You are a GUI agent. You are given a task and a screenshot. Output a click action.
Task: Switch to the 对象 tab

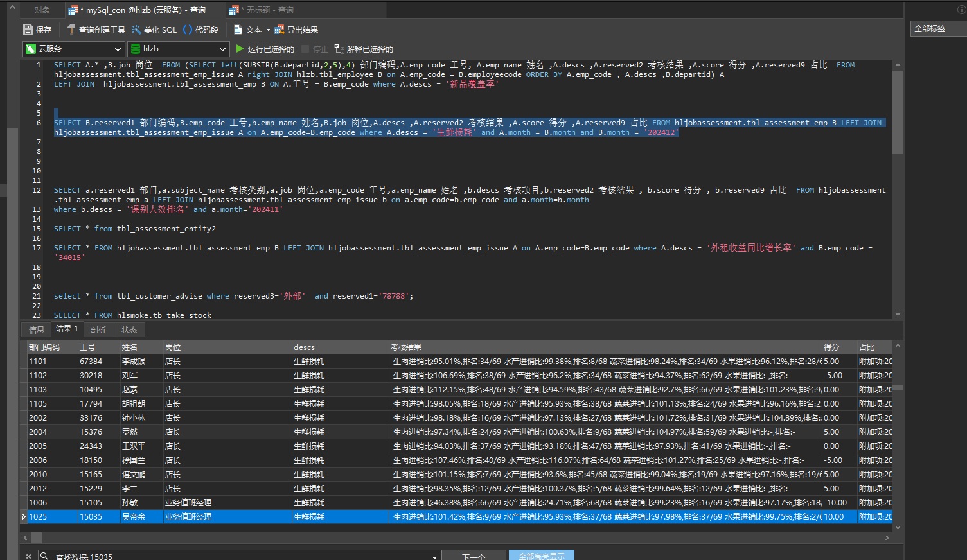[x=42, y=10]
